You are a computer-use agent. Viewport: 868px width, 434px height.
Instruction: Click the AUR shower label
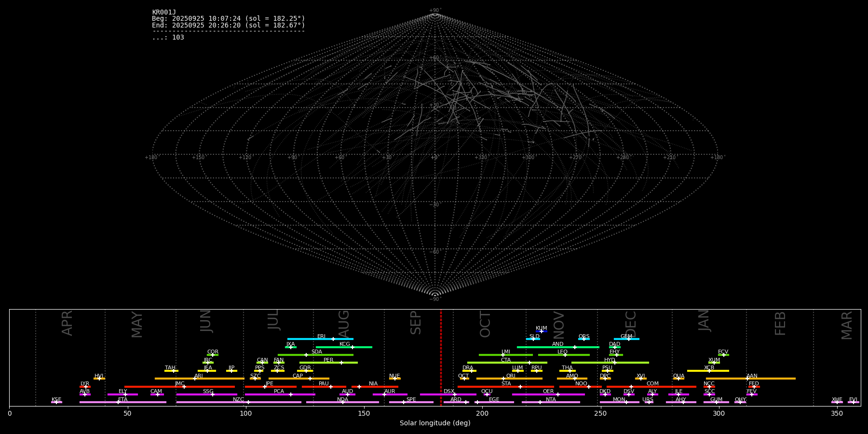390,392
